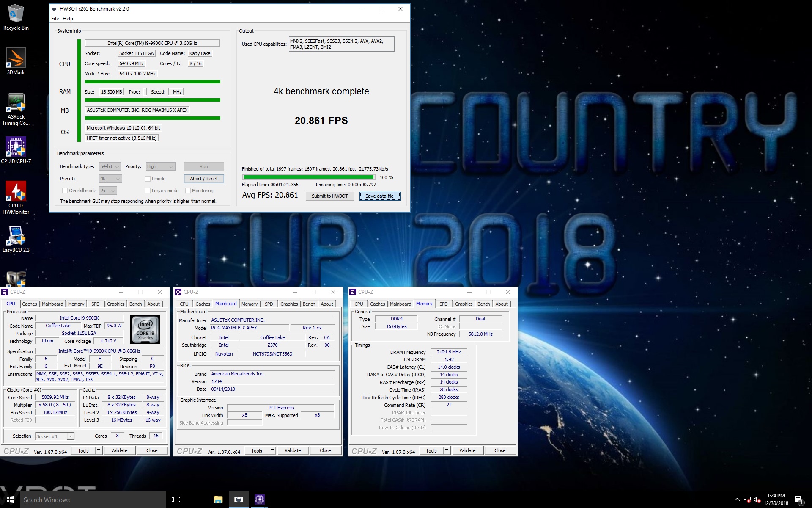Open Task View in the taskbar
The image size is (812, 508).
176,500
